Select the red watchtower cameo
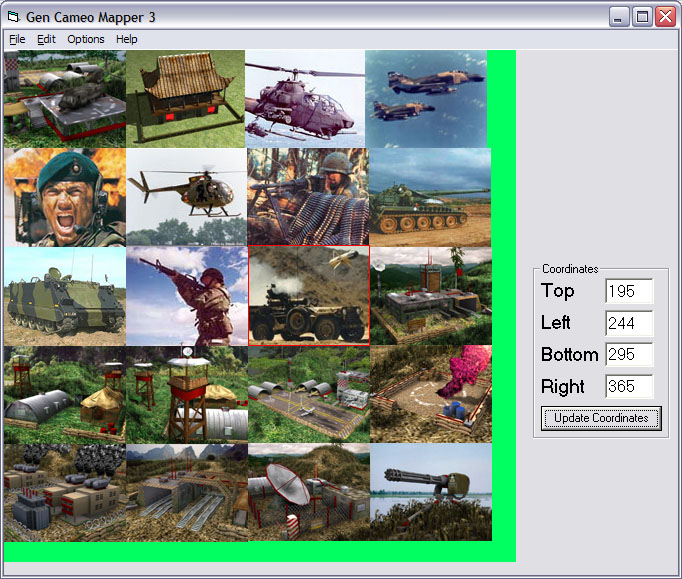This screenshot has width=682, height=579. [x=187, y=395]
